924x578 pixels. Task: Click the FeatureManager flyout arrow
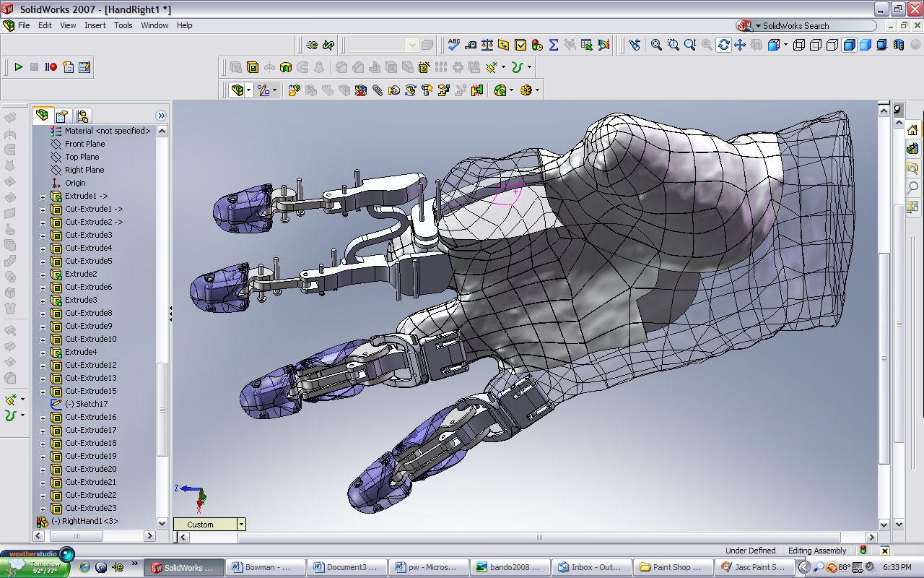click(x=162, y=115)
